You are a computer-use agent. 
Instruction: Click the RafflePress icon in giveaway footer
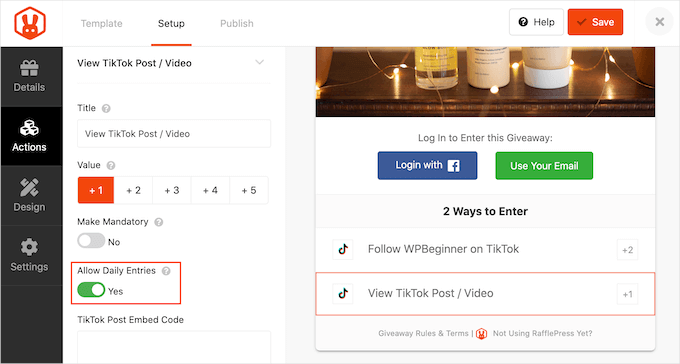pyautogui.click(x=481, y=334)
